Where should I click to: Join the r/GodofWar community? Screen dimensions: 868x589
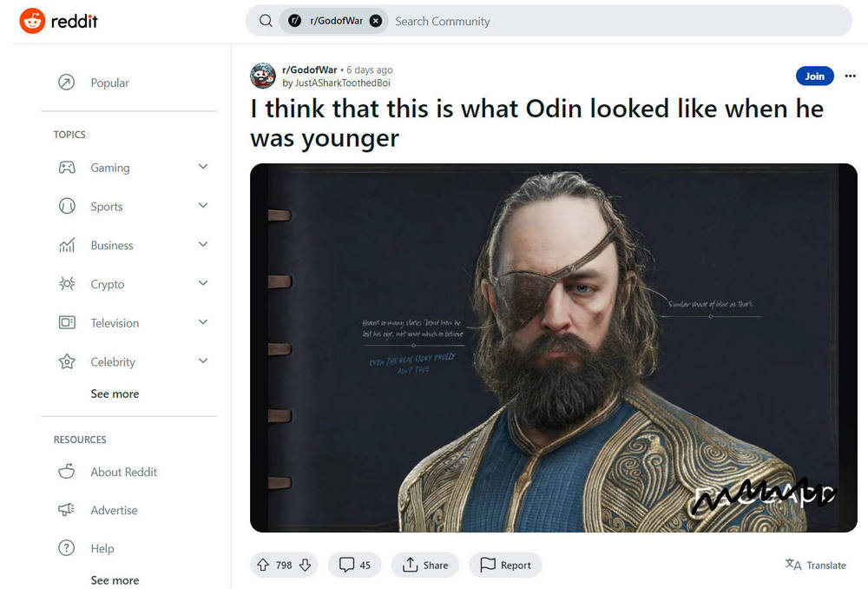coord(814,76)
